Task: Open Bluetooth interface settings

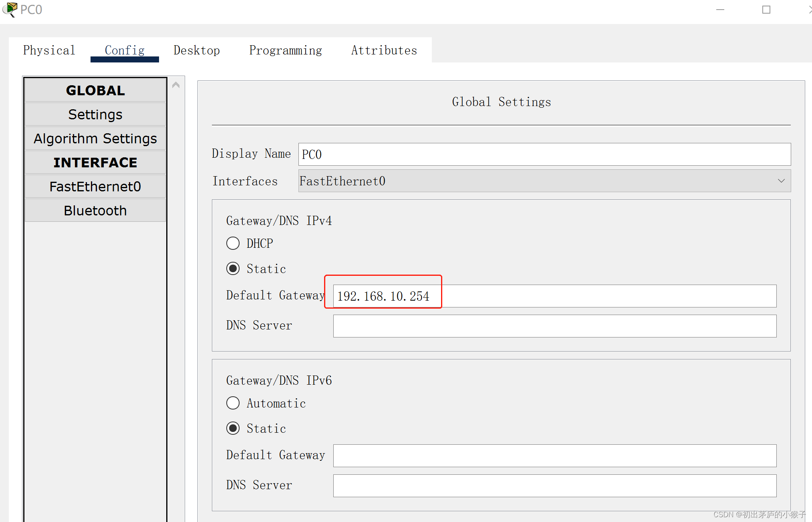Action: pyautogui.click(x=95, y=210)
